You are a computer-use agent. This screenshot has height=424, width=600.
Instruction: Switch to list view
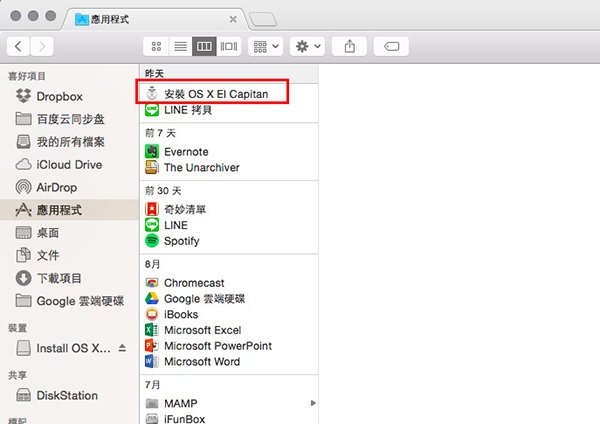(180, 46)
